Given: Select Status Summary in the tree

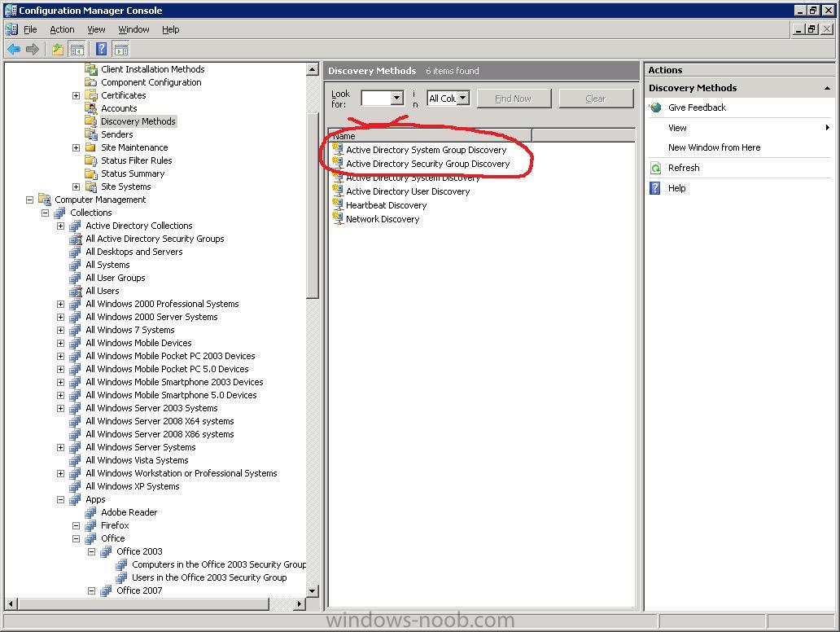Looking at the screenshot, I should coord(133,173).
